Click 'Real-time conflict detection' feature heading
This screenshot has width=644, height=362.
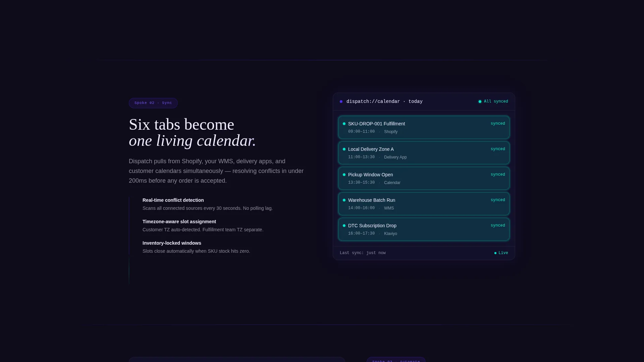(173, 200)
